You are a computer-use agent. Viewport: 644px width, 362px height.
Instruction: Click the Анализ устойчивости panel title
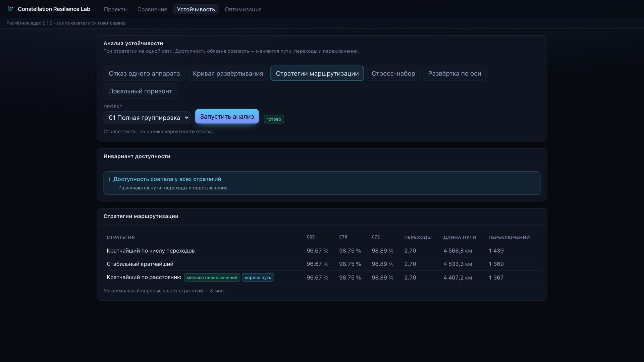pyautogui.click(x=133, y=43)
